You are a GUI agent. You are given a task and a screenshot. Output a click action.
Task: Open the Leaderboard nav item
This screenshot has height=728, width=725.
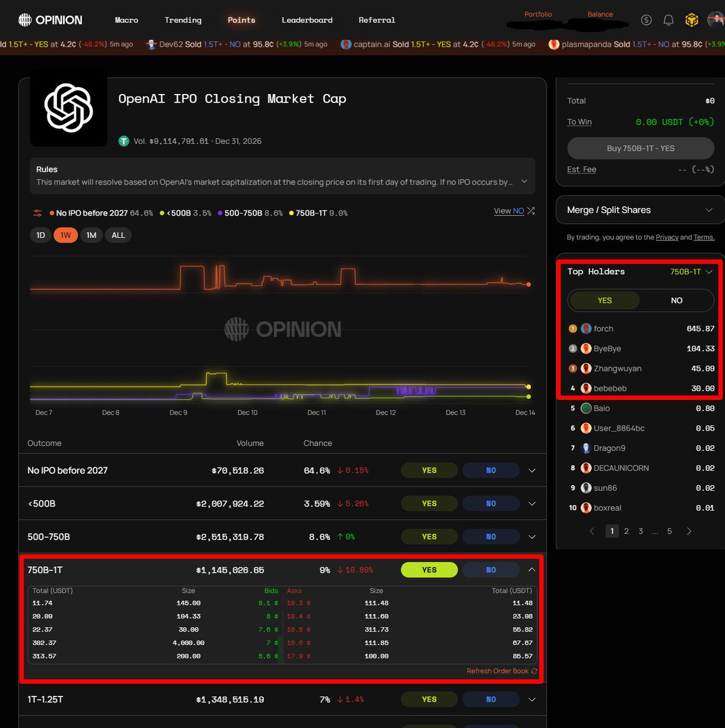(307, 20)
